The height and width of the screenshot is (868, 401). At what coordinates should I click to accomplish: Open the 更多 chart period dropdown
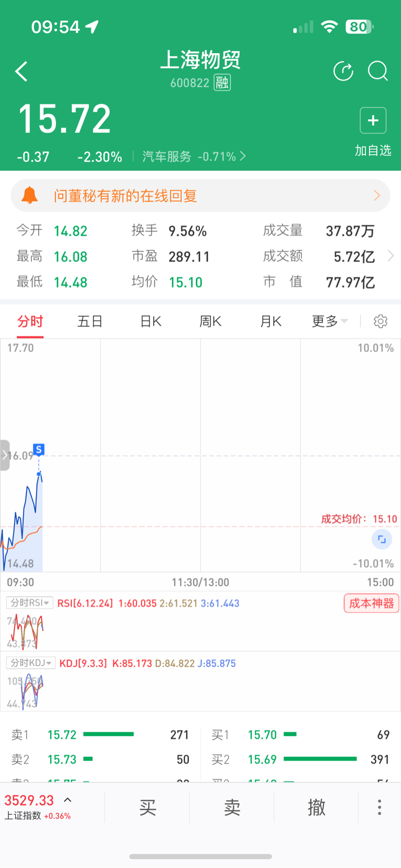point(329,321)
